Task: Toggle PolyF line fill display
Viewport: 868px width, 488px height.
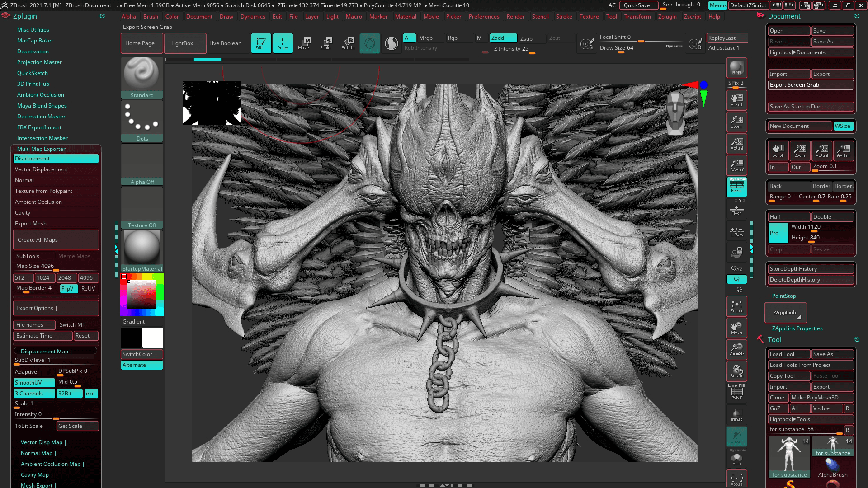Action: (x=736, y=392)
